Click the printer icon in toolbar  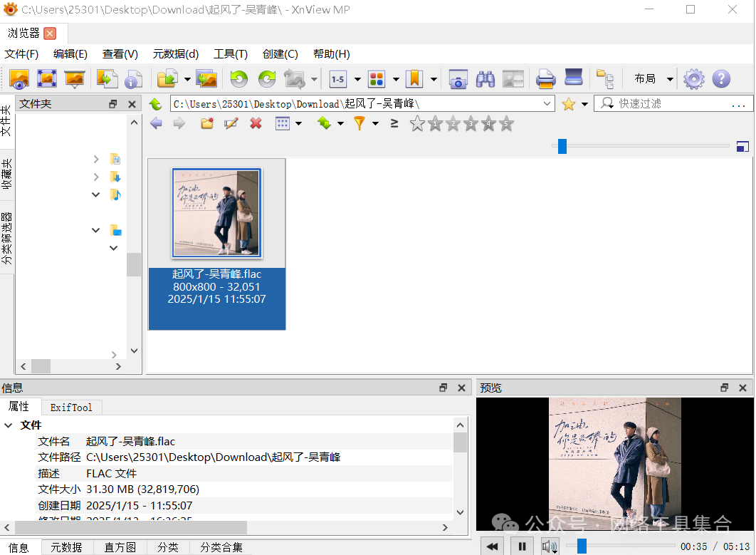[545, 79]
